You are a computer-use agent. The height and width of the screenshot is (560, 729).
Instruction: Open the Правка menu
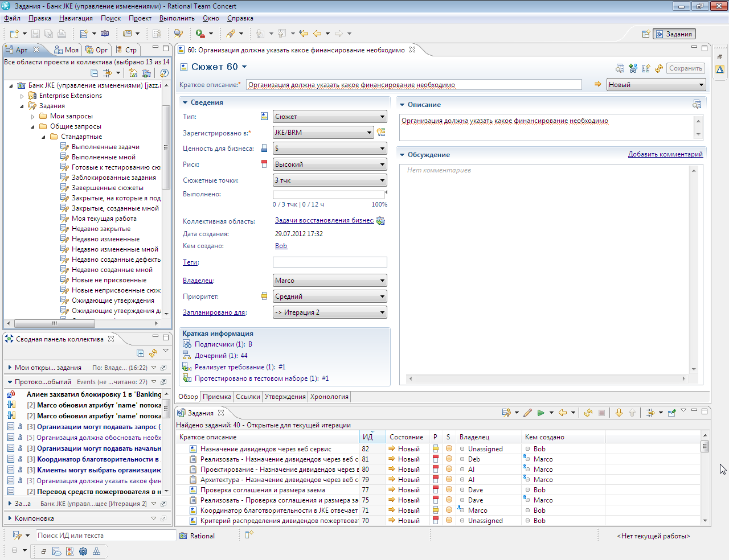pos(40,18)
